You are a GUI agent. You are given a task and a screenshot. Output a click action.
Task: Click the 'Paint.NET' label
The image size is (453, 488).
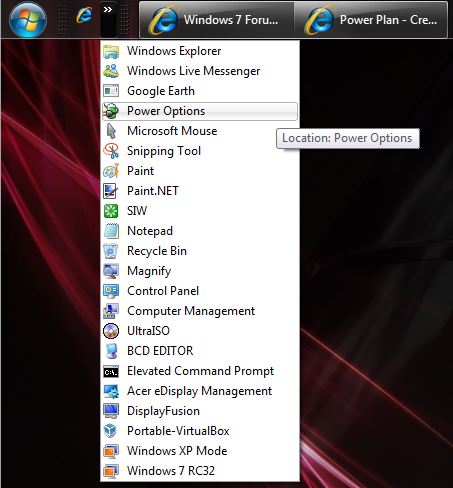pos(153,191)
